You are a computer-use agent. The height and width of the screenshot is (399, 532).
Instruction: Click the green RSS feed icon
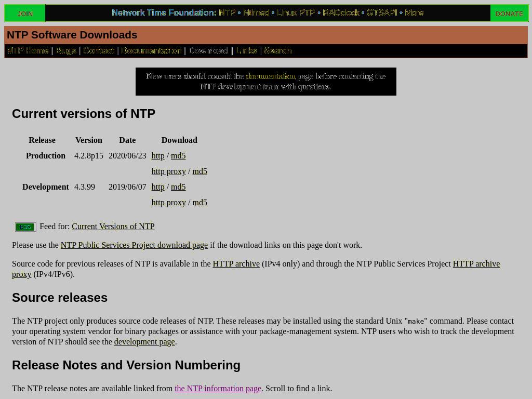(x=25, y=227)
